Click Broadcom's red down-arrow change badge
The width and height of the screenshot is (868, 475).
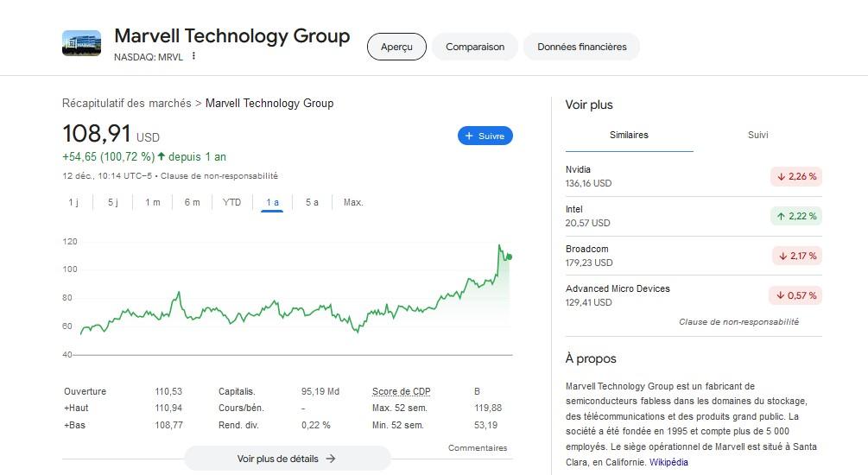click(x=795, y=256)
